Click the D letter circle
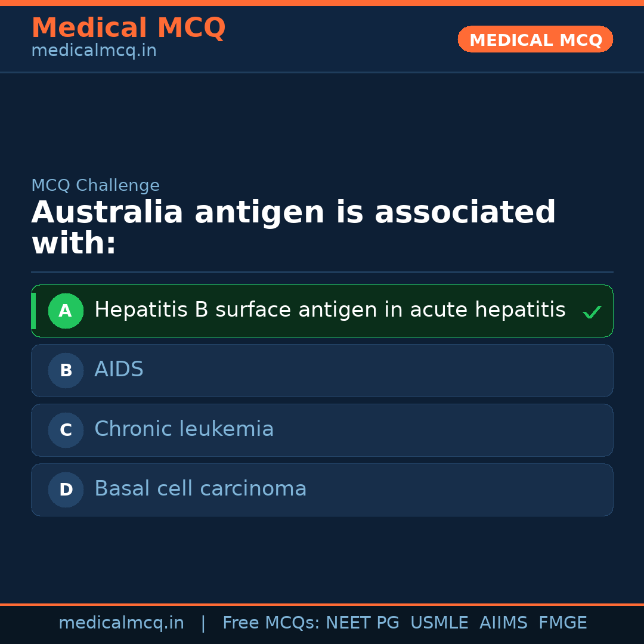This screenshot has width=644, height=644. 66,490
